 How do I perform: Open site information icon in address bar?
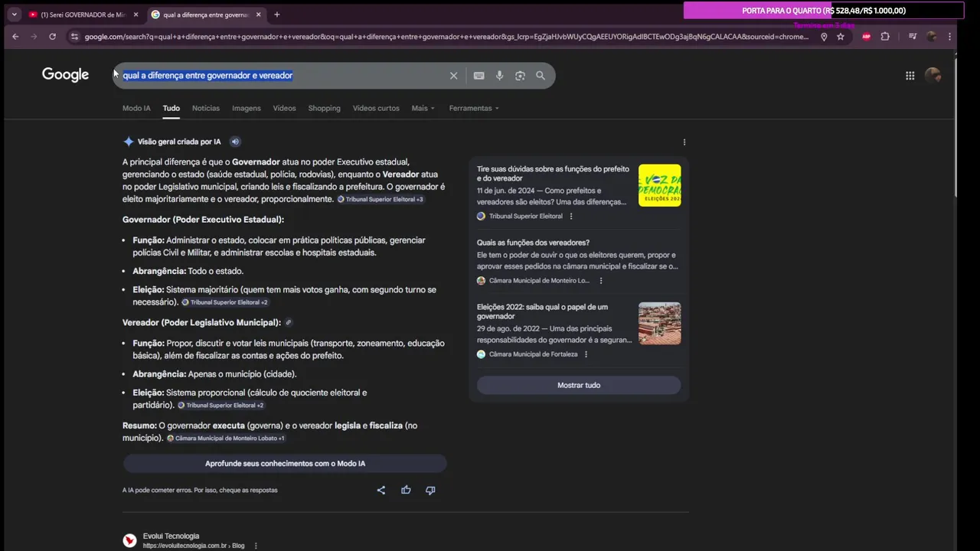coord(73,37)
